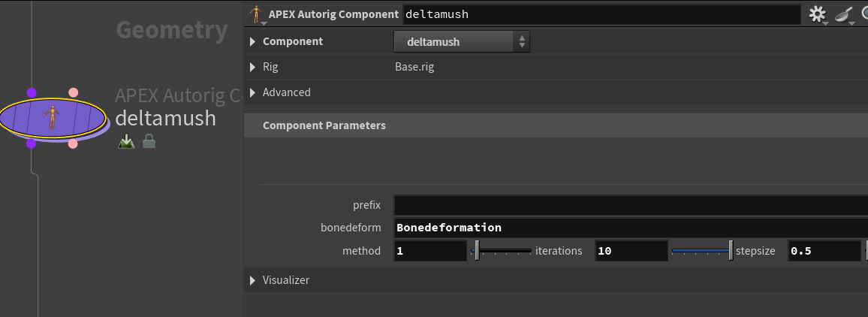
Task: Click the display flag icon under deltamush
Action: [126, 142]
